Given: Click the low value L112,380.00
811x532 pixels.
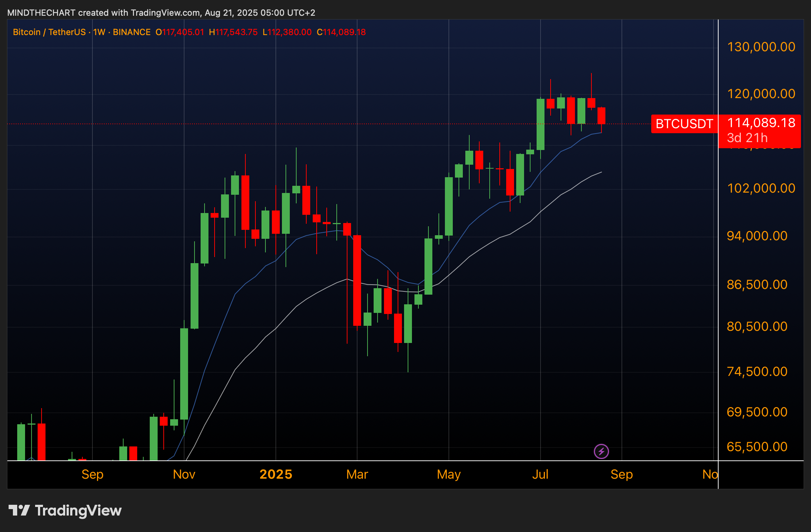Looking at the screenshot, I should (x=287, y=32).
